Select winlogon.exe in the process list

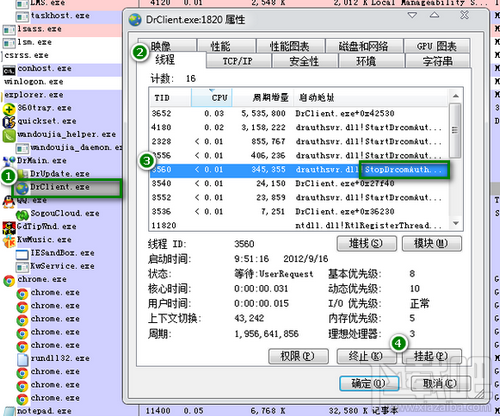(x=34, y=82)
